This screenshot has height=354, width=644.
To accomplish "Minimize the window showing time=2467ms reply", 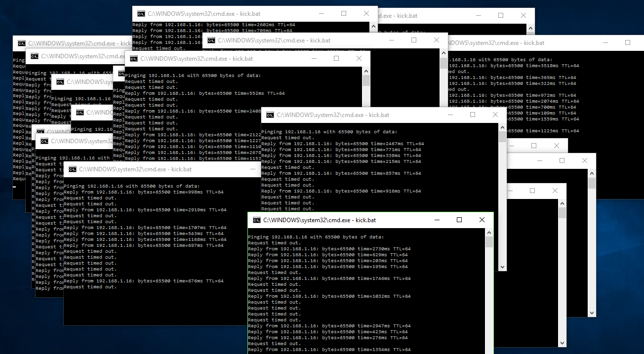I will 450,115.
